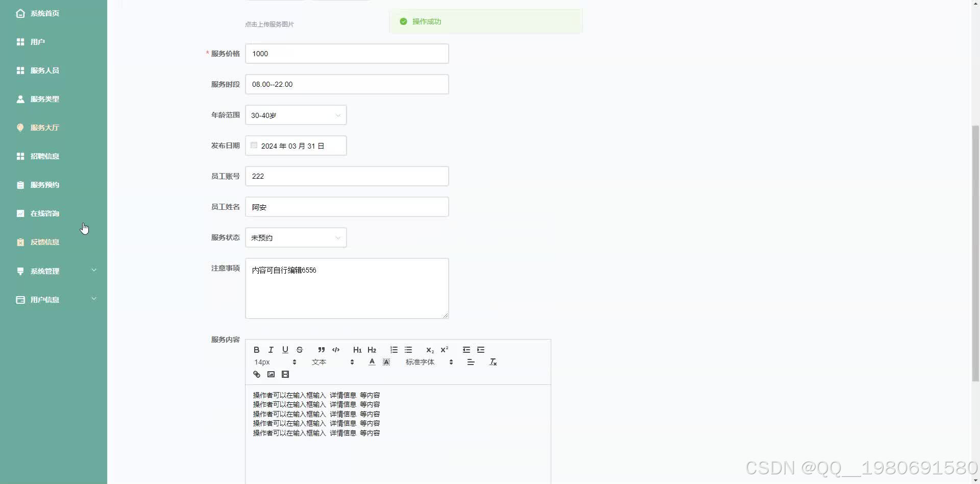Open 服务人员 menu item
The height and width of the screenshot is (484, 980).
point(54,70)
